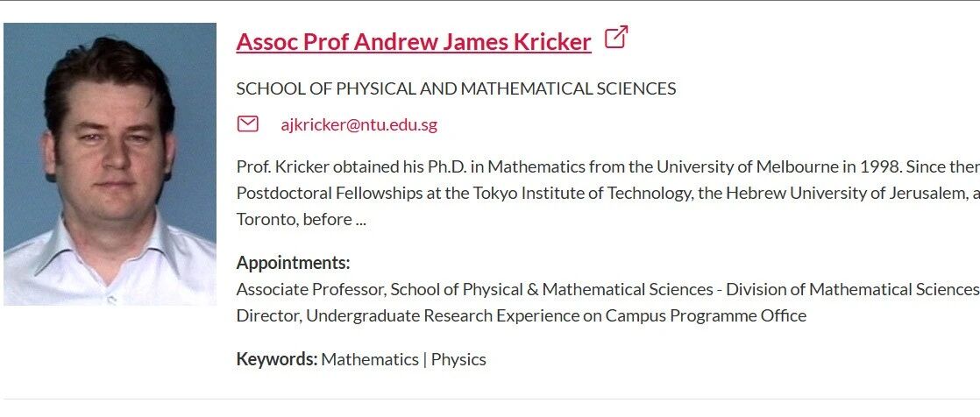Click the Associate Professor appointment text
This screenshot has width=980, height=417.
(310, 290)
